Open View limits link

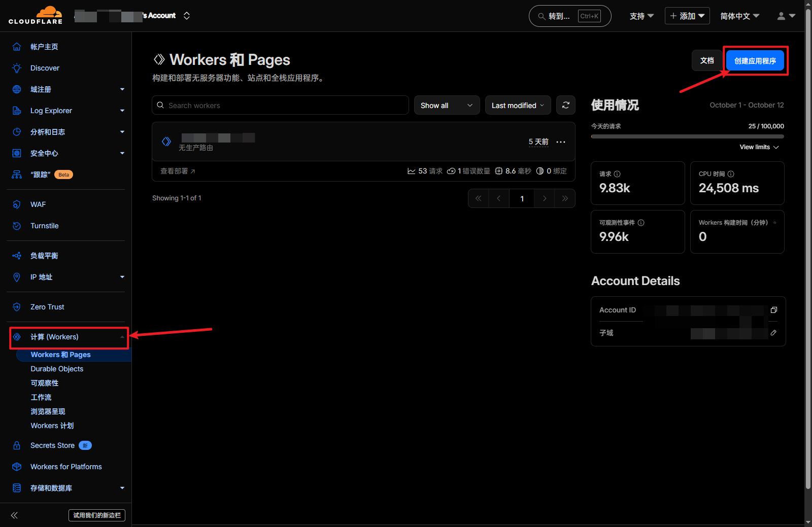pos(758,147)
